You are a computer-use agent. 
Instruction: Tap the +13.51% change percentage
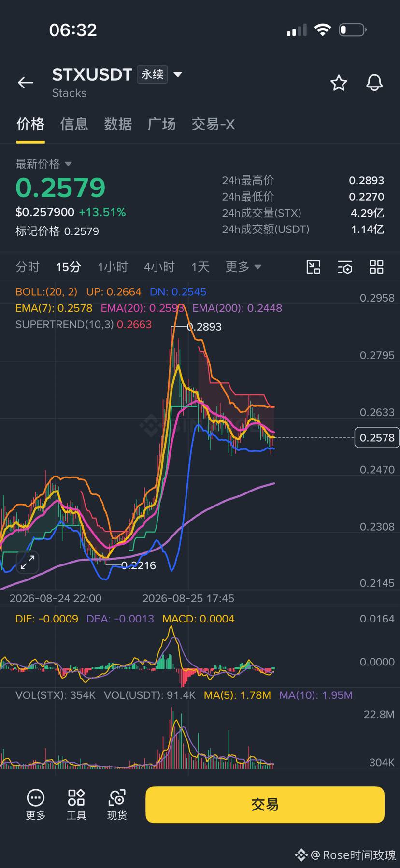(x=102, y=212)
